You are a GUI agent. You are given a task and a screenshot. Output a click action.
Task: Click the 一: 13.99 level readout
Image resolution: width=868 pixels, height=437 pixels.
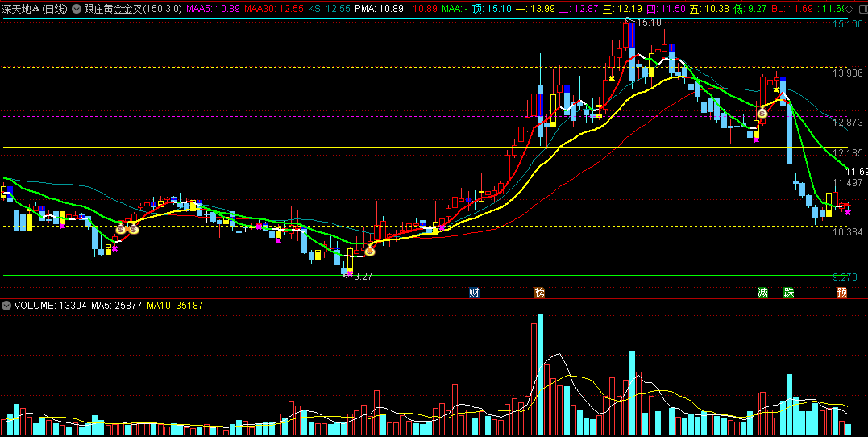535,8
